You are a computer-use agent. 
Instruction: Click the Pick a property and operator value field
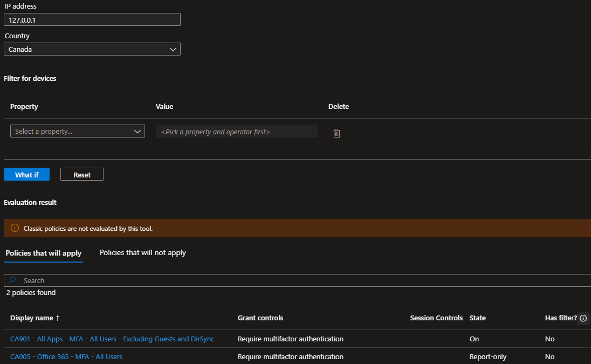(x=237, y=131)
